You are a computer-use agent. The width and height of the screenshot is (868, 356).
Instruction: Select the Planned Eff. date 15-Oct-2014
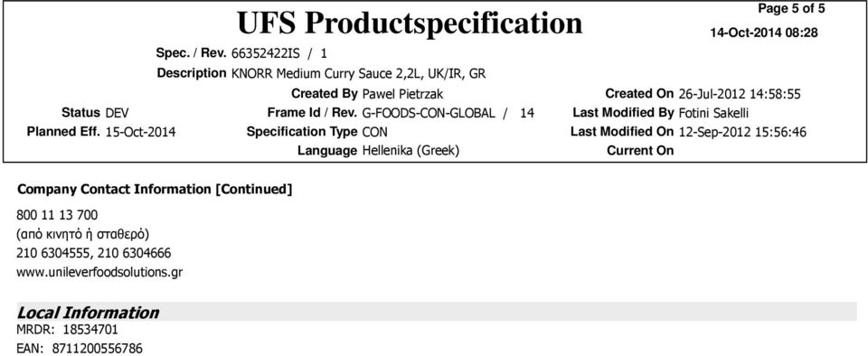point(140,132)
